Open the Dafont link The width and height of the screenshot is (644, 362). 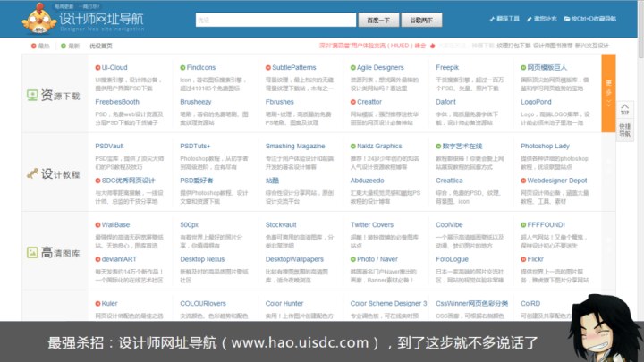pyautogui.click(x=445, y=102)
